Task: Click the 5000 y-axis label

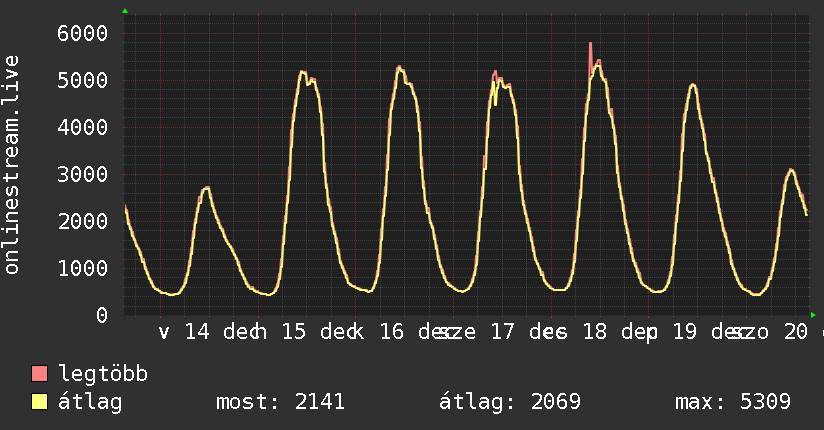Action: click(82, 80)
